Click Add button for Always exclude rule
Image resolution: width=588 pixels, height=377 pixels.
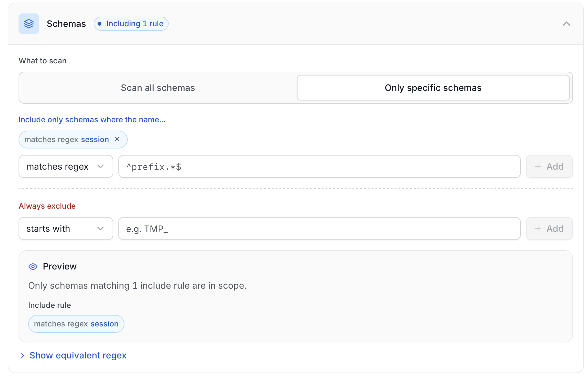(549, 229)
